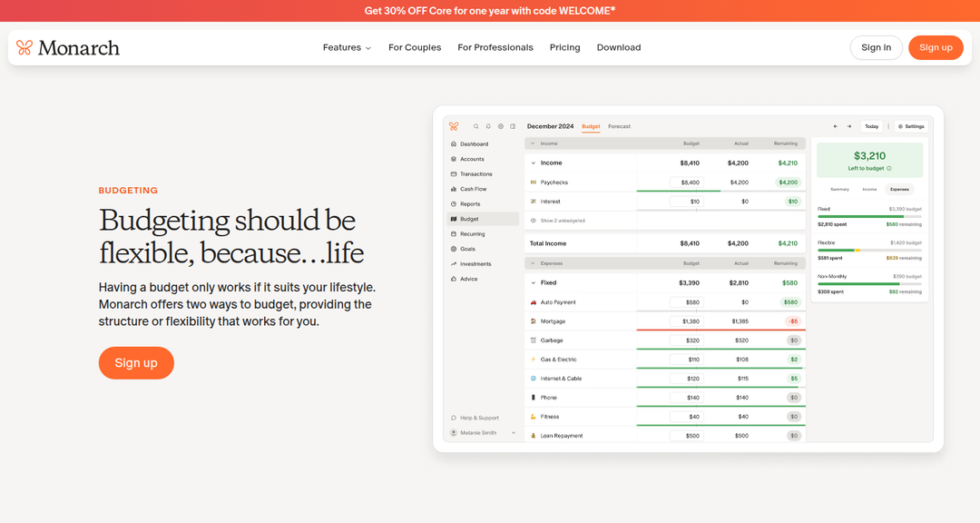Click the Investments trend icon in the sidebar
Image resolution: width=980 pixels, height=523 pixels.
tap(454, 264)
